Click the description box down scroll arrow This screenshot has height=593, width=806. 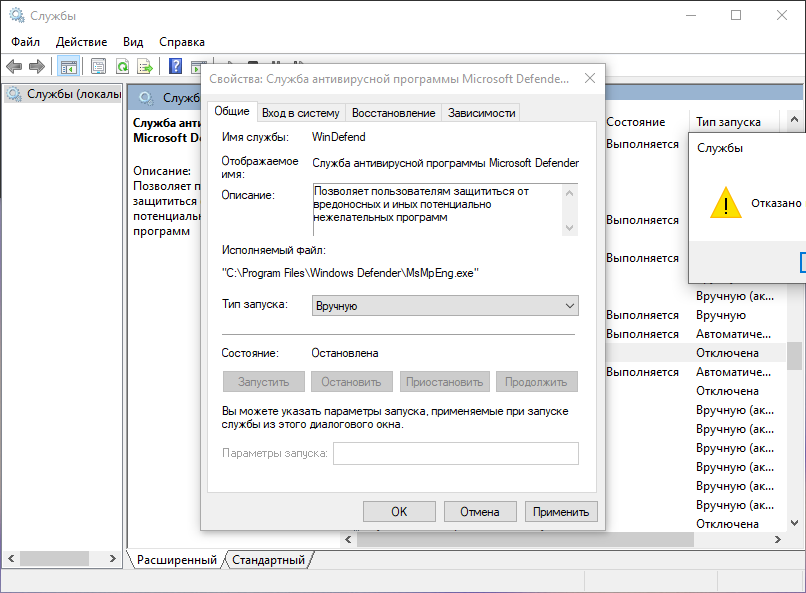click(570, 228)
